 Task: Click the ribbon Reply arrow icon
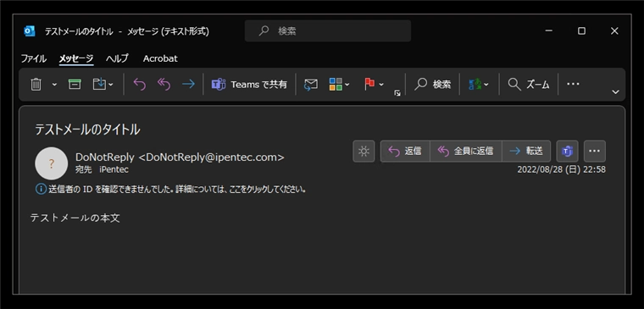[140, 84]
